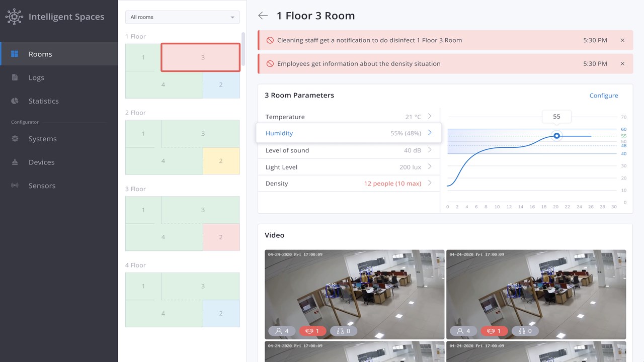644x362 pixels.
Task: Open the Sensors configurator item
Action: [59, 186]
